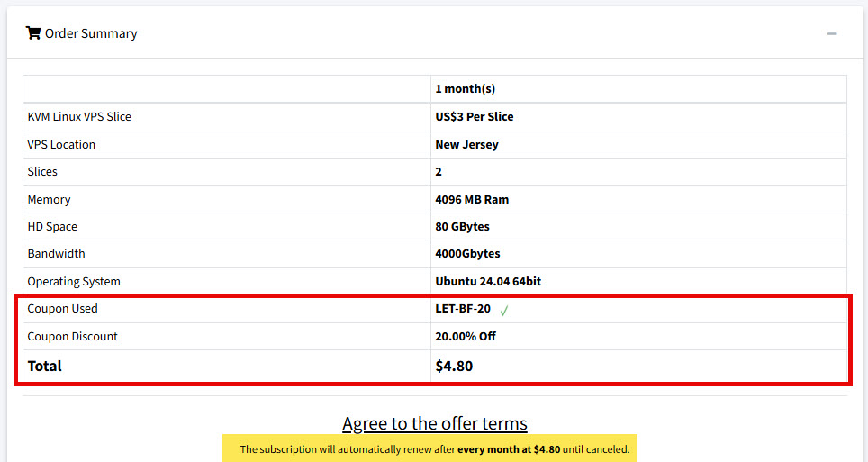The image size is (868, 462).
Task: Click the 1 month(s) column header
Action: click(465, 89)
